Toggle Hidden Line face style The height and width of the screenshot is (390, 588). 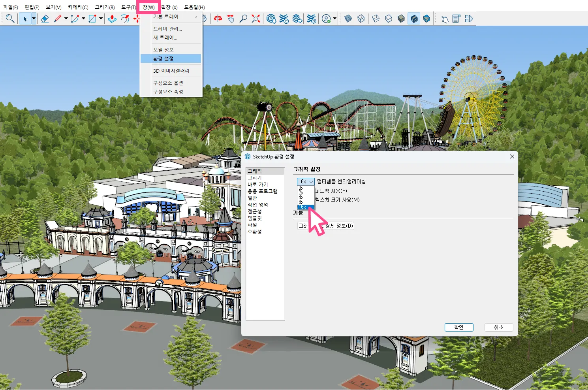pos(389,19)
